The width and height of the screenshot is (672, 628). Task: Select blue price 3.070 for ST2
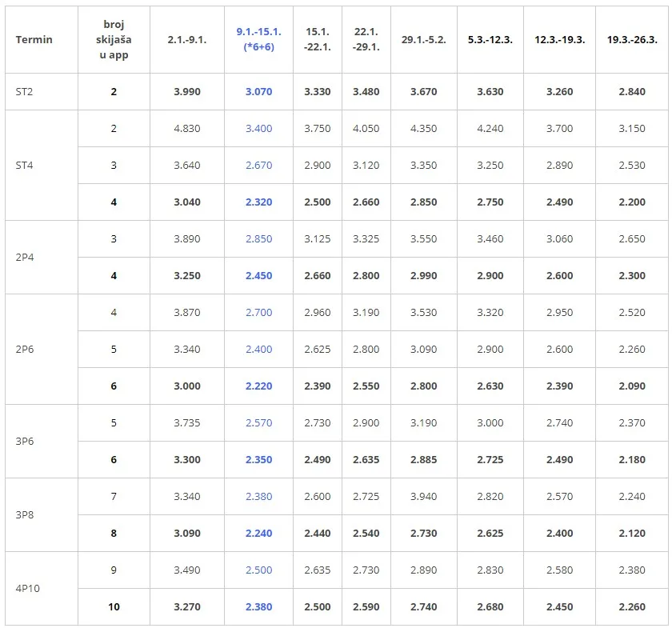(259, 92)
